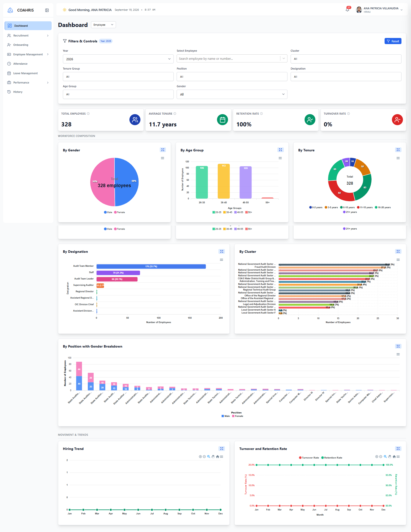Viewport: 411px width, 532px height.
Task: Open Leave Management in sidebar
Action: click(28, 73)
